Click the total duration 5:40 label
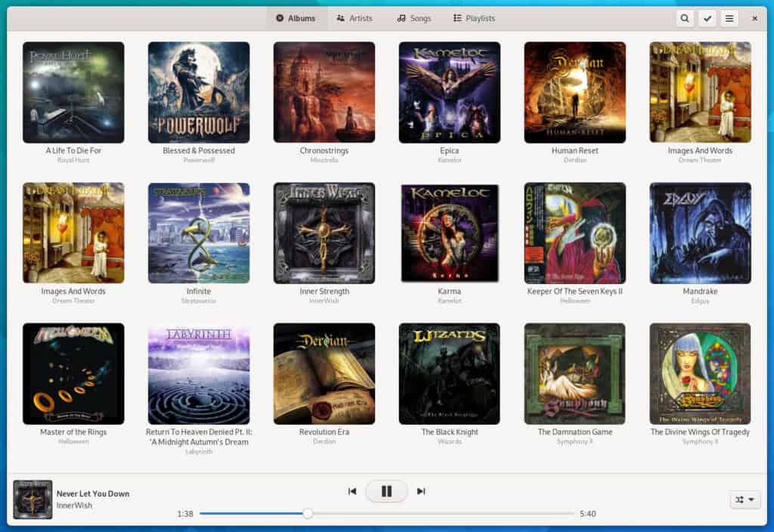This screenshot has width=774, height=532. pyautogui.click(x=588, y=514)
